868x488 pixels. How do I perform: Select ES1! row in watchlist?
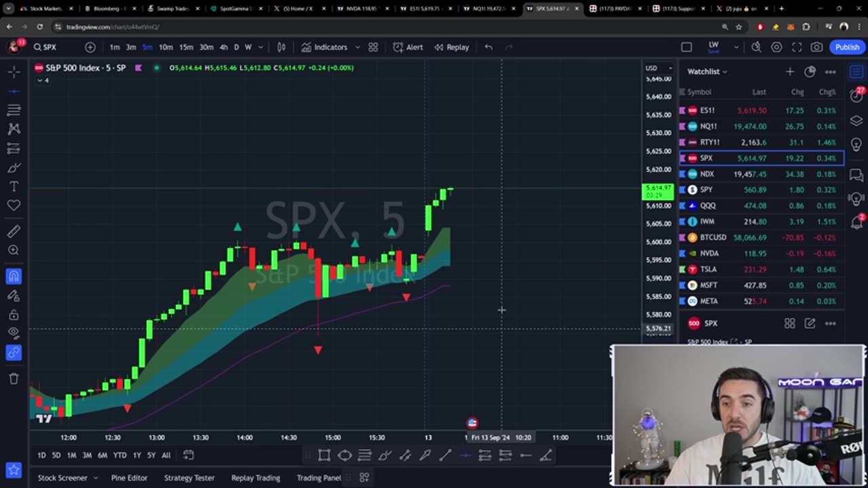[762, 110]
